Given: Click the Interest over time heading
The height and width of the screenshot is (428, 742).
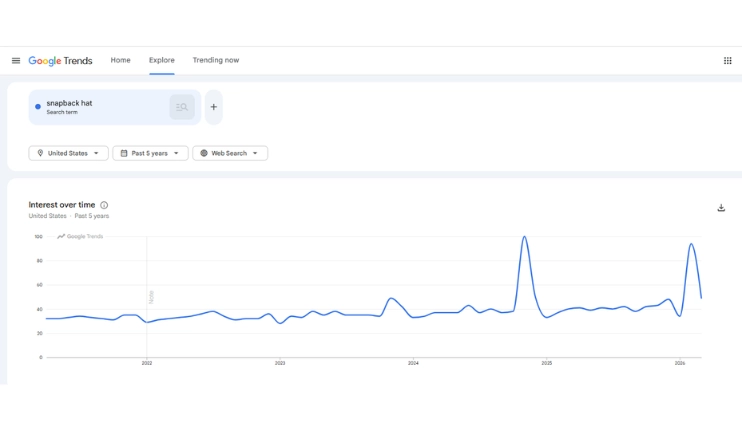Looking at the screenshot, I should (62, 205).
